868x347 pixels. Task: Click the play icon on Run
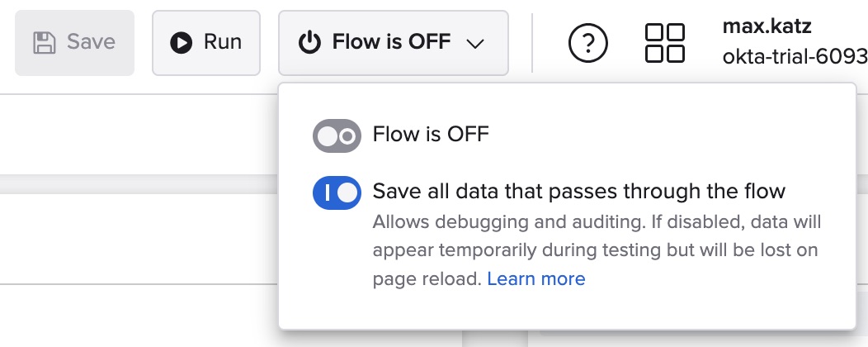point(181,43)
